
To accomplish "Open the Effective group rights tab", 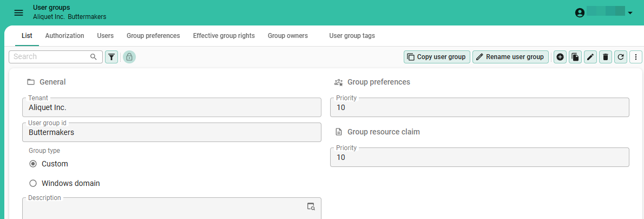I will coord(224,36).
